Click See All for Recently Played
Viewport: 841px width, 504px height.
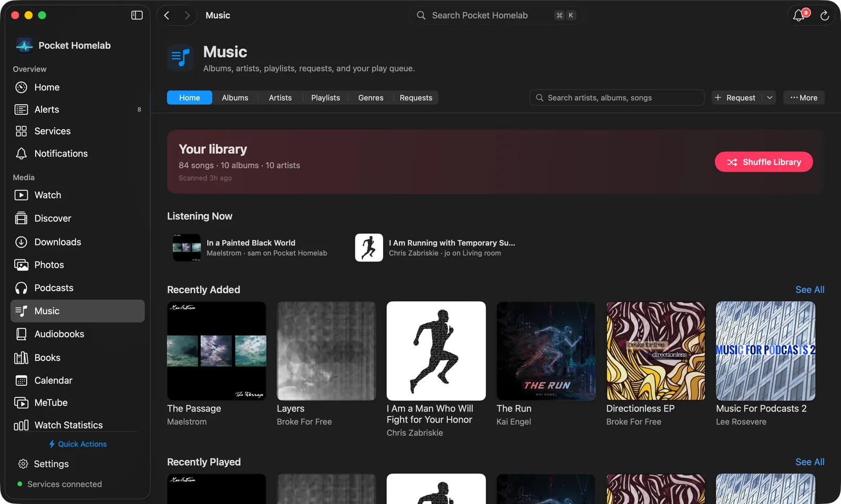(x=809, y=462)
